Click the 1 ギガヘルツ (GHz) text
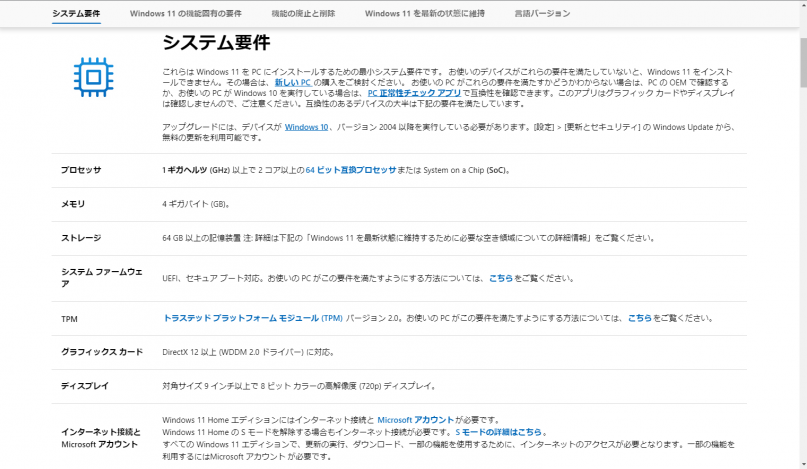Viewport: 807px width, 469px height. click(196, 170)
